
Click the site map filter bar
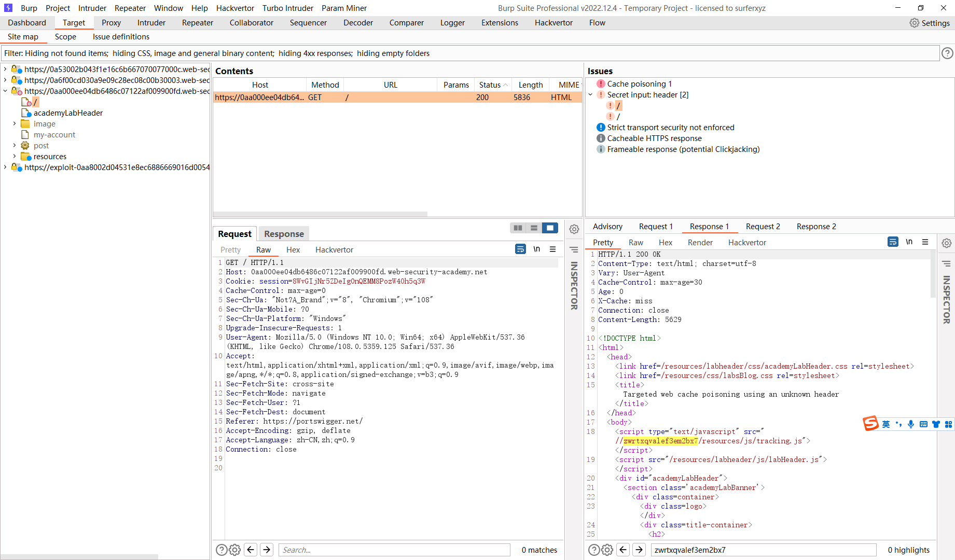point(470,53)
